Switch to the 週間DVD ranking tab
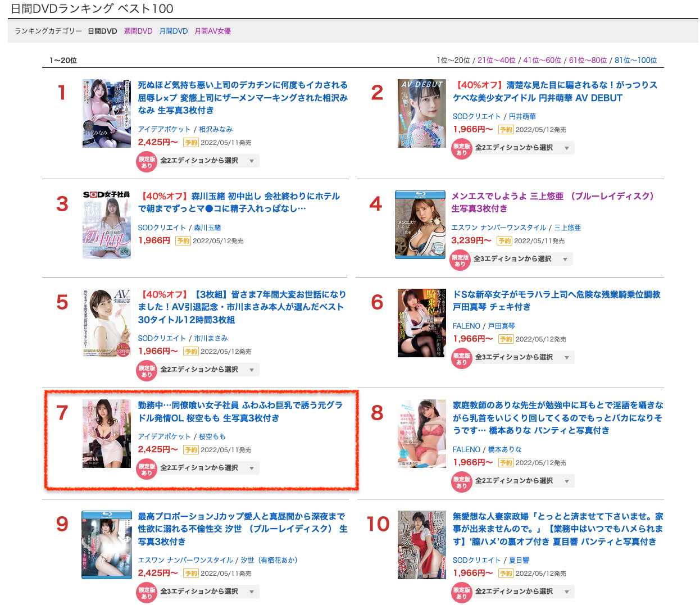Viewport: 700px width, 605px height. (x=138, y=31)
